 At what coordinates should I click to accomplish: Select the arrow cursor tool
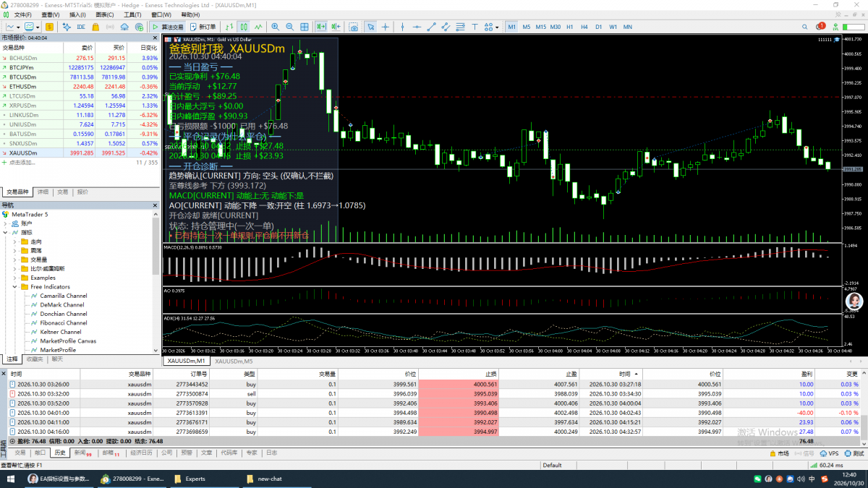pos(370,27)
